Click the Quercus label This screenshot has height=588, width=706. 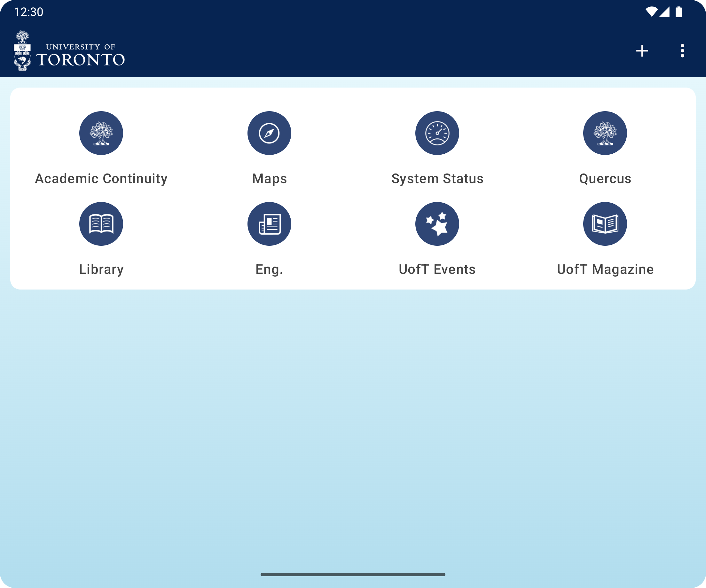pyautogui.click(x=605, y=179)
